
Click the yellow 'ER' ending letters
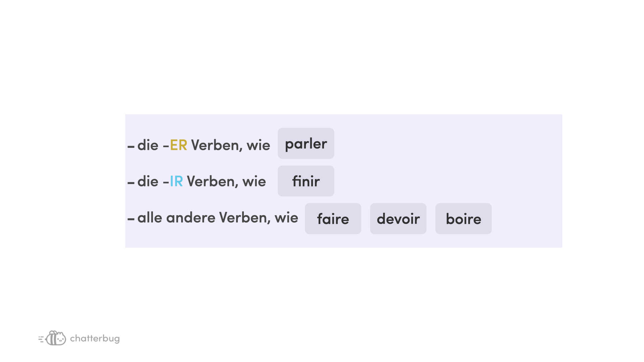[x=178, y=145]
